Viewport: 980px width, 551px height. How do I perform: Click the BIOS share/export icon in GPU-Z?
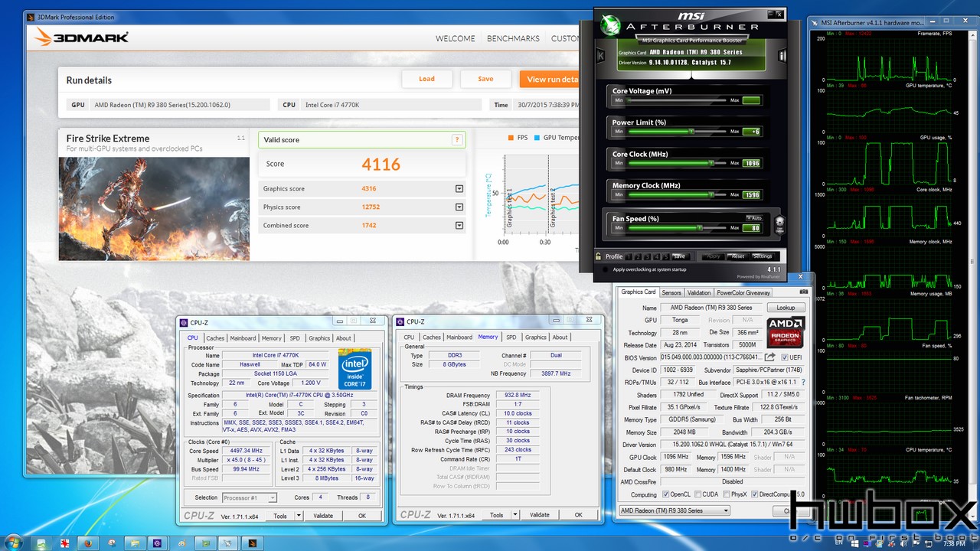click(770, 357)
